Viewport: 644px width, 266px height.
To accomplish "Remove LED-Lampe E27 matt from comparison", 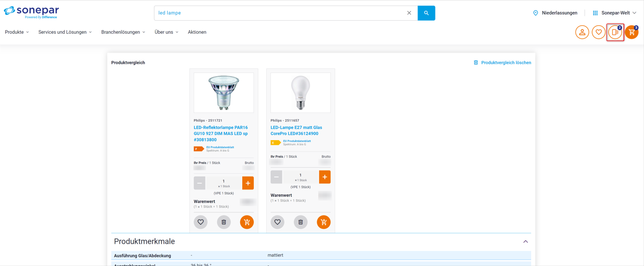I will [x=301, y=222].
